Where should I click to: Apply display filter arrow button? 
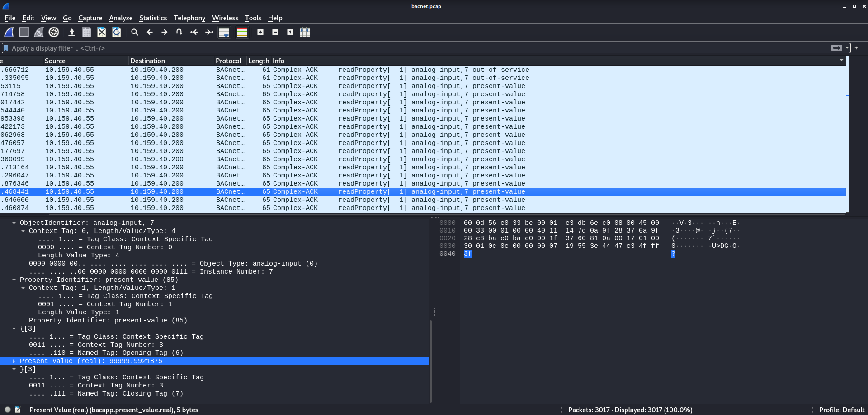point(837,48)
